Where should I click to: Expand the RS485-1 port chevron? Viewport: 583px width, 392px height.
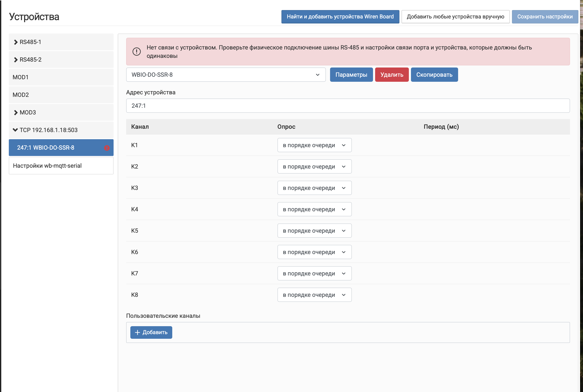click(16, 42)
